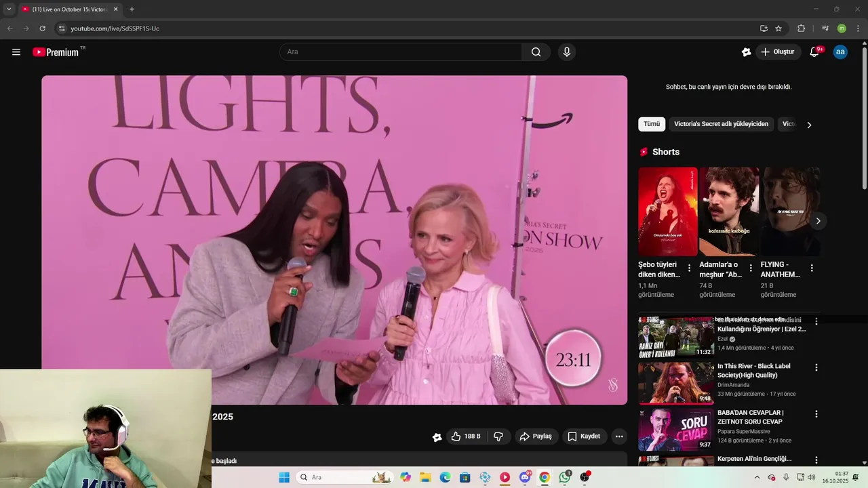Viewport: 868px width, 488px height.
Task: Share video via Paylaş button
Action: click(536, 436)
